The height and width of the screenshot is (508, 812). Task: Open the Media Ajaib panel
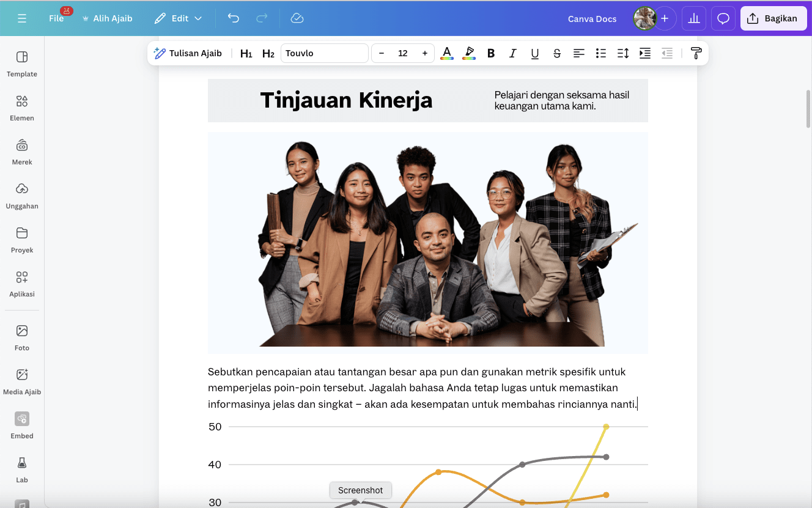click(x=22, y=381)
